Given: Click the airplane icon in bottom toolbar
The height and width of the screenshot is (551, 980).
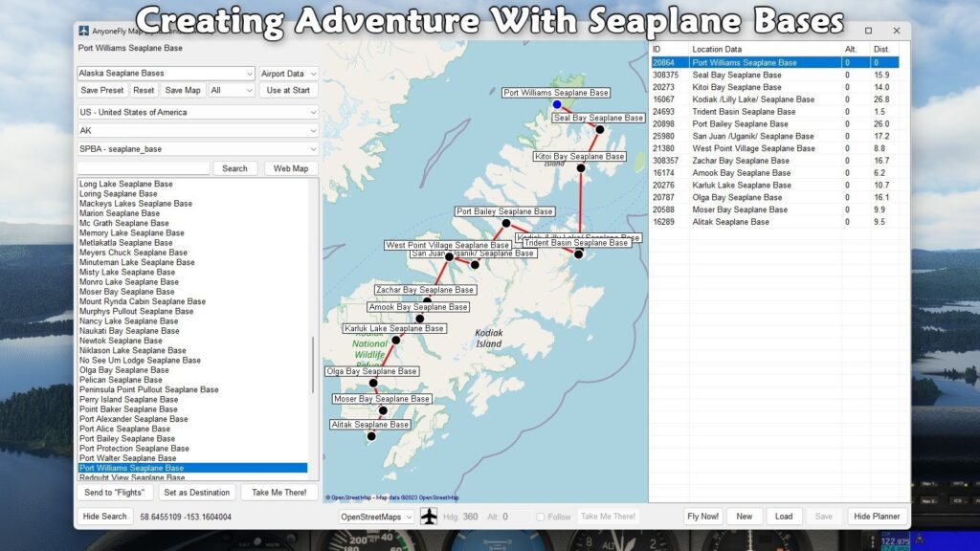Looking at the screenshot, I should click(x=429, y=517).
